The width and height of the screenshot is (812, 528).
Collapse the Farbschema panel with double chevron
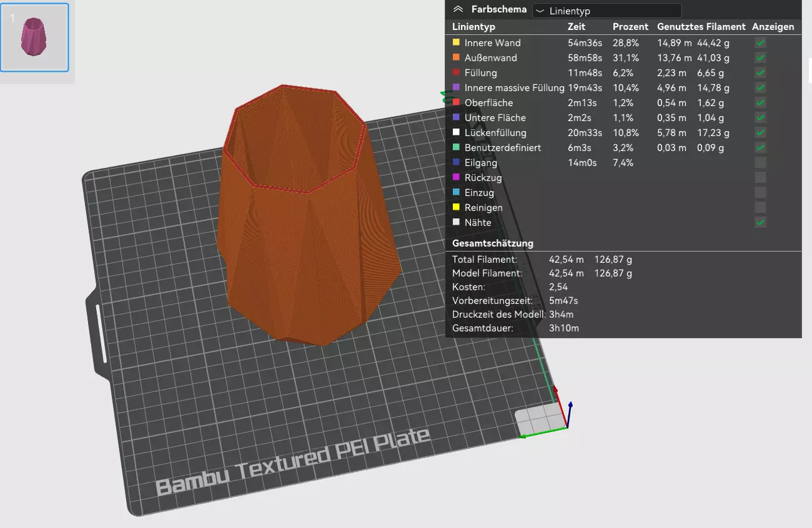[458, 9]
